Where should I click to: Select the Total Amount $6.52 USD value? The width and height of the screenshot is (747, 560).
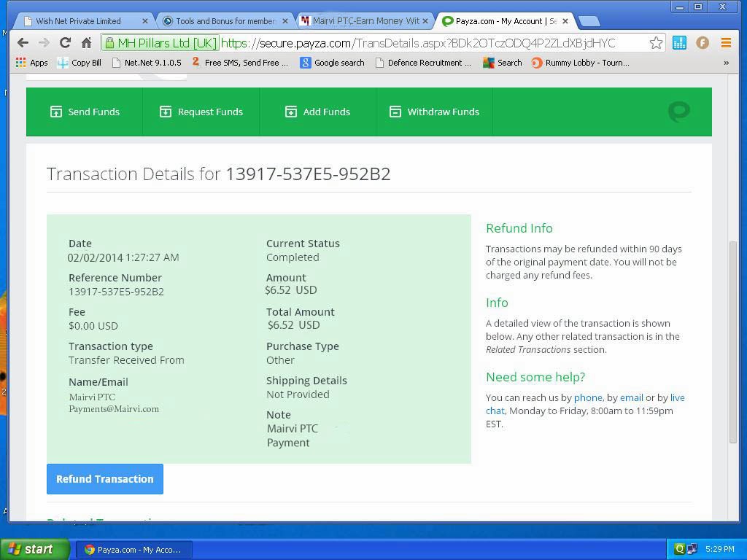pos(293,325)
